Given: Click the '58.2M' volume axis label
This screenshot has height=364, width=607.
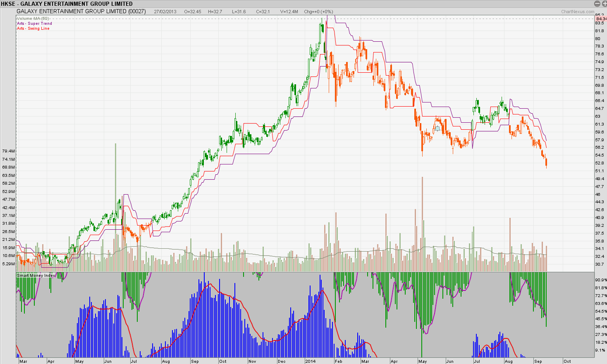Looking at the screenshot, I should [9, 183].
